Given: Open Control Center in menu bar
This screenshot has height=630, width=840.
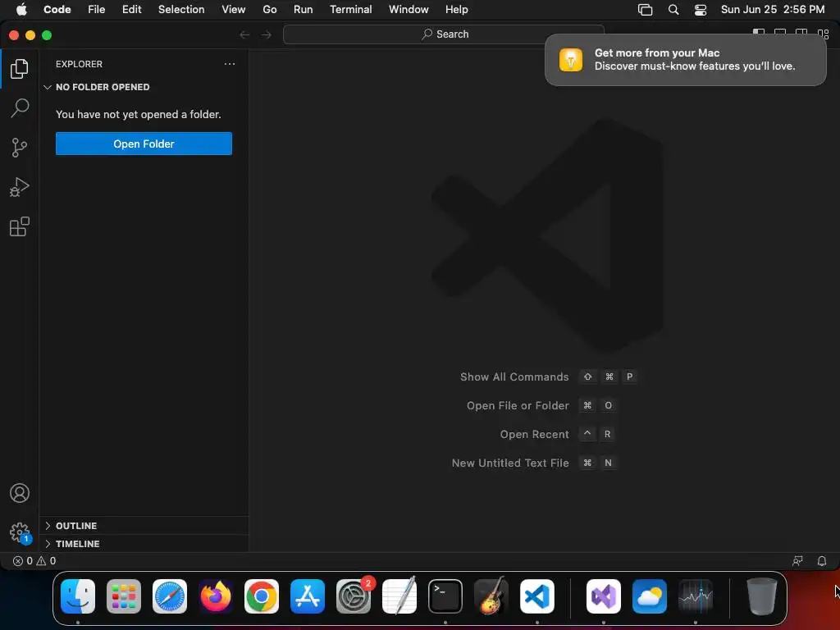Looking at the screenshot, I should click(x=701, y=10).
